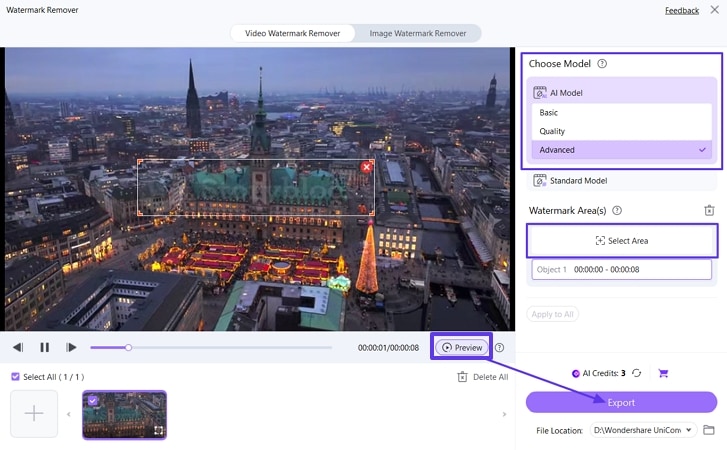Pause the video playback
This screenshot has height=450, width=727.
(45, 347)
